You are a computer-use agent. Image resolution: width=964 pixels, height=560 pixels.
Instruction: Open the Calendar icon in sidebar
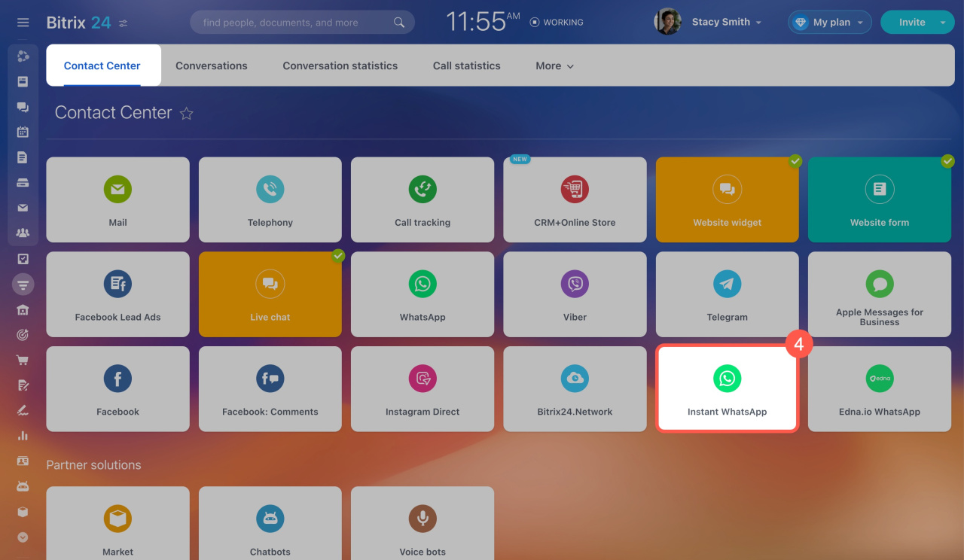23,132
